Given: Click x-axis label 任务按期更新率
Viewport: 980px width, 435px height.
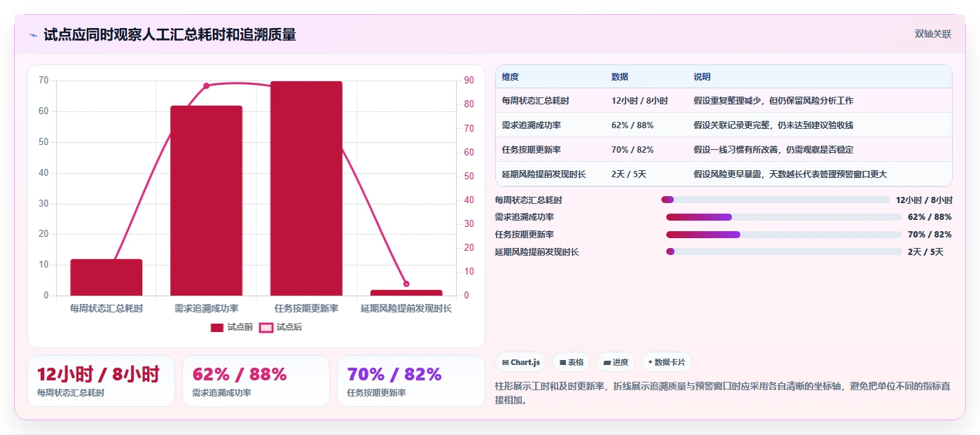Looking at the screenshot, I should tap(306, 308).
